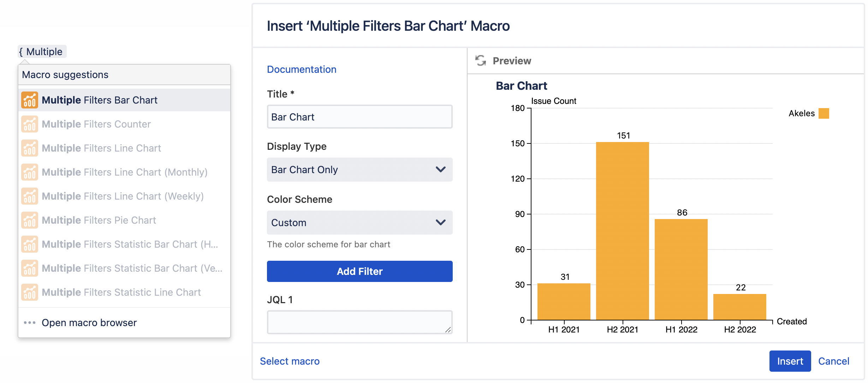Click the Insert button
The height and width of the screenshot is (383, 868).
(x=790, y=361)
